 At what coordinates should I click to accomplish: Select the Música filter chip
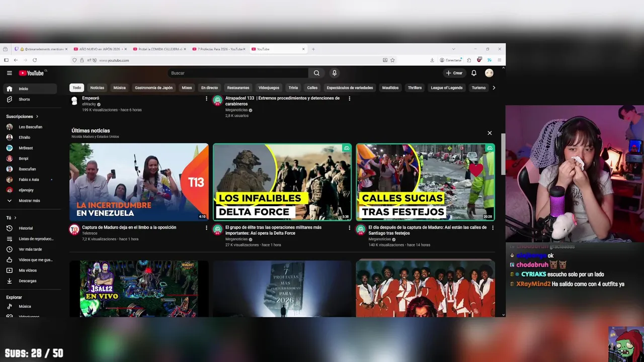click(119, 87)
